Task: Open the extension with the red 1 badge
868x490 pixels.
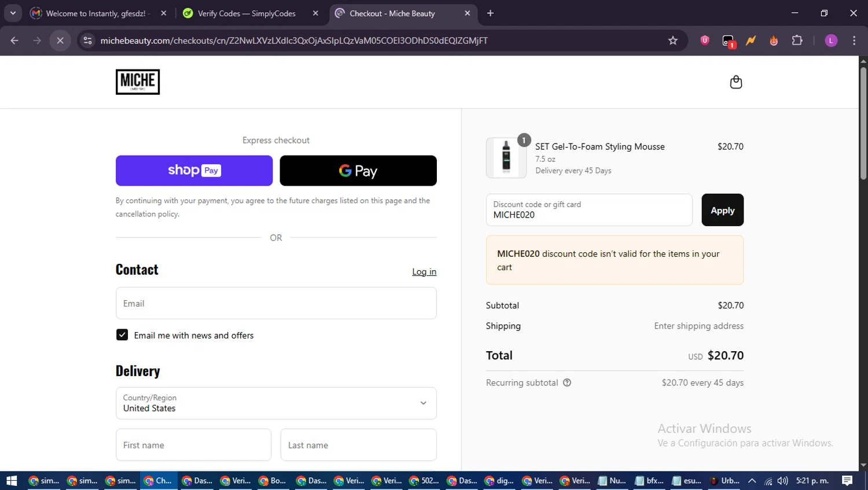Action: (x=728, y=40)
